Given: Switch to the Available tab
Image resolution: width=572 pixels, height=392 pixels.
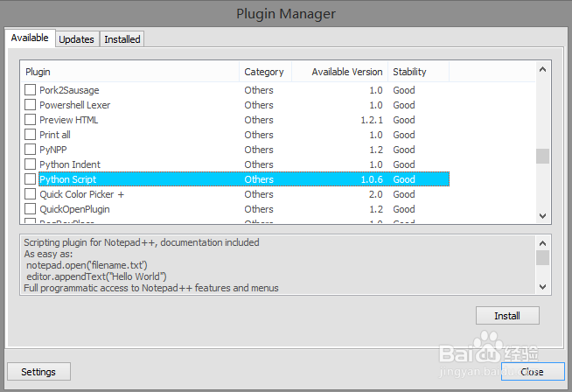Looking at the screenshot, I should 30,38.
